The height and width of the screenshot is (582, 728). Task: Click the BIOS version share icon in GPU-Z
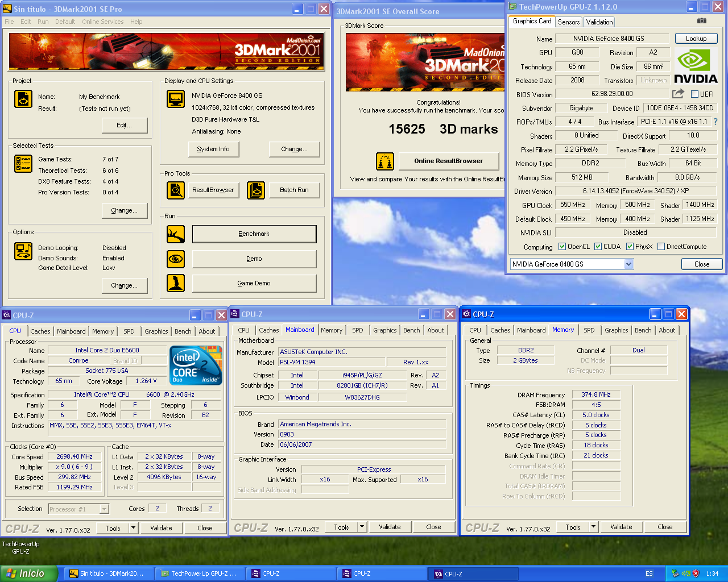[678, 94]
